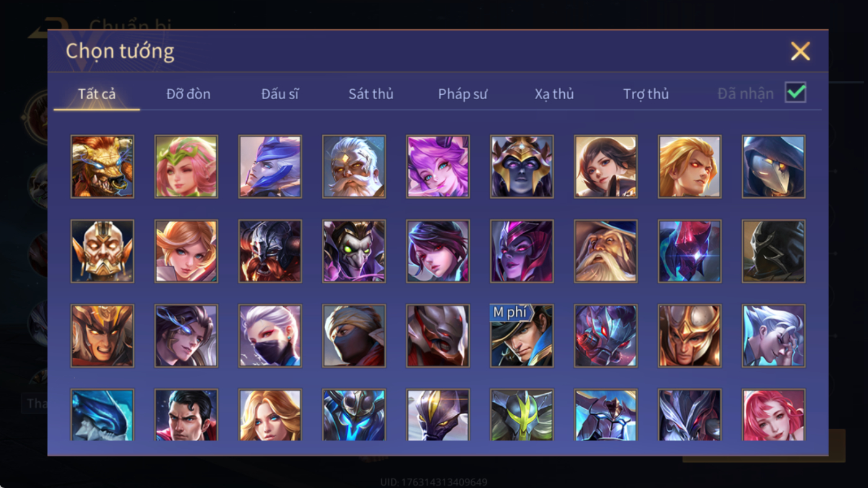Choose the purple-haired girl hero portrait
This screenshot has height=488, width=868.
(438, 167)
